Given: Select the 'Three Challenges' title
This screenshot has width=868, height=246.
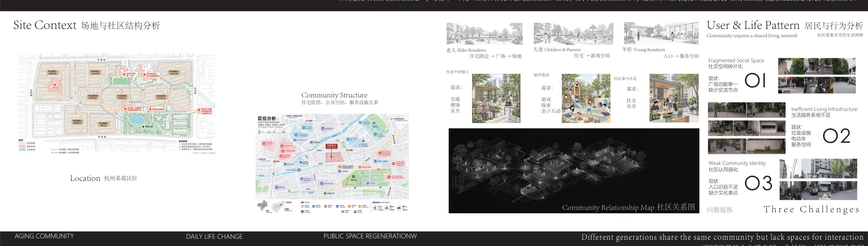Looking at the screenshot, I should [812, 209].
